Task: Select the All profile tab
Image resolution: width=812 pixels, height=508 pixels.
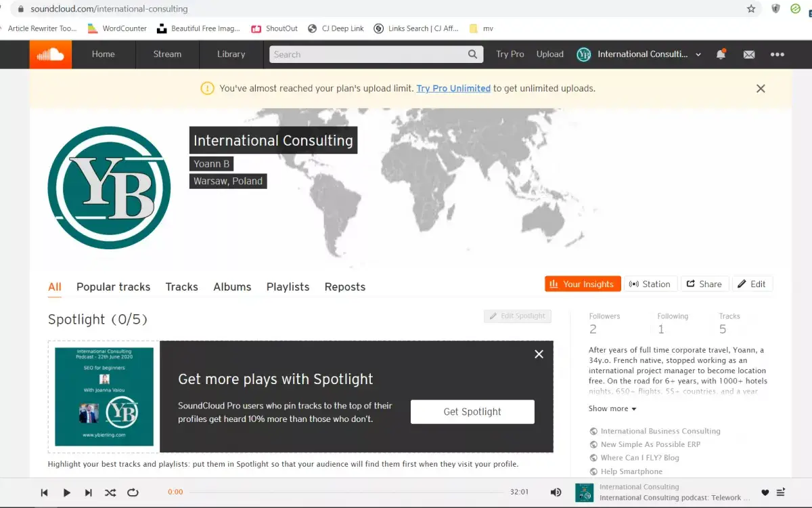Action: (x=55, y=287)
